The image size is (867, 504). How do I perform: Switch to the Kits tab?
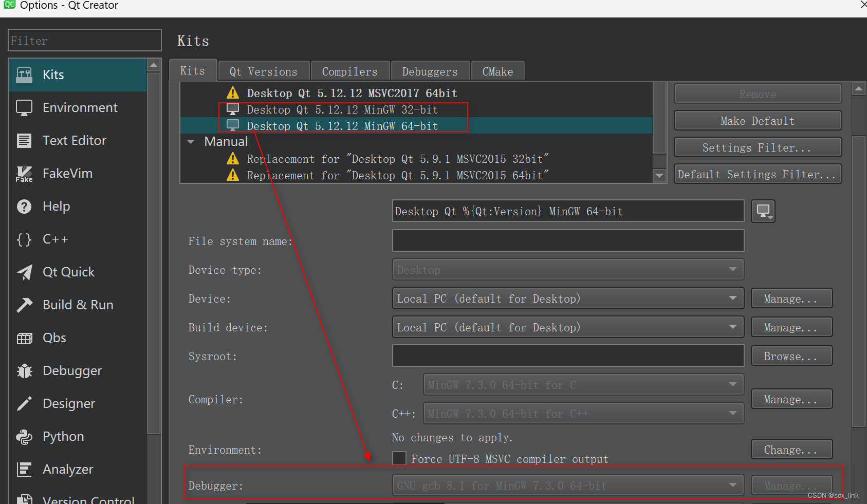tap(193, 70)
